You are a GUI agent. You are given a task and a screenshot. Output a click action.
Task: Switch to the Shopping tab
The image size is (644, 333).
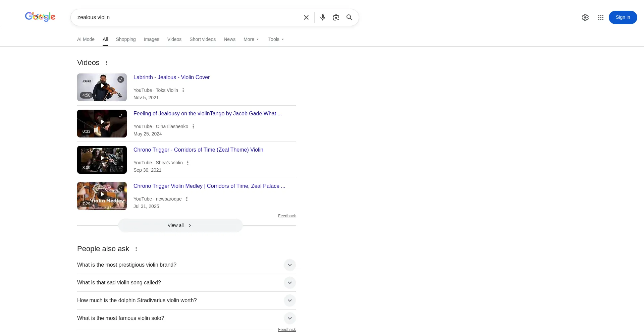[126, 39]
